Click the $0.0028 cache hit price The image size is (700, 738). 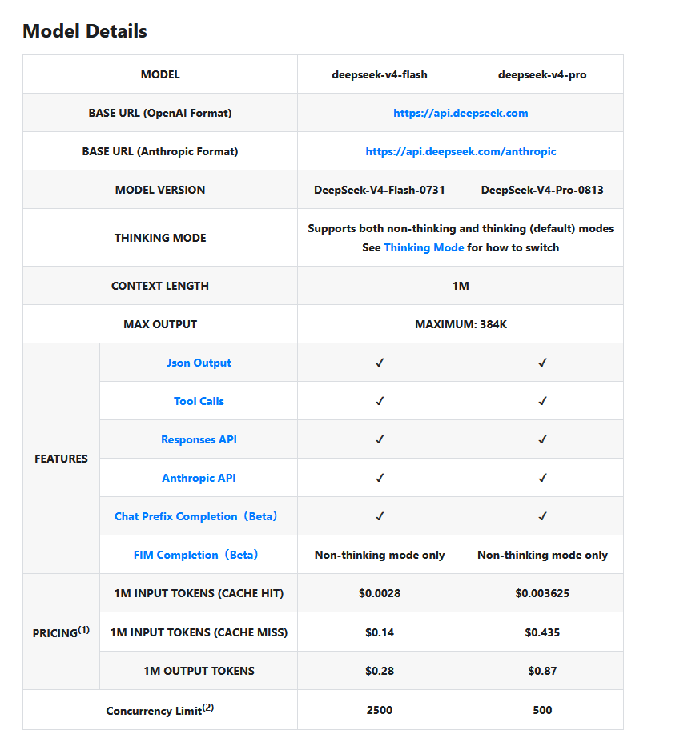point(379,593)
